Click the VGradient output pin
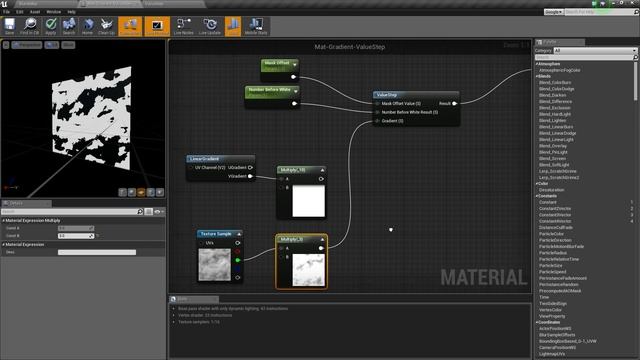Viewport: 640px width, 360px height. [x=251, y=176]
